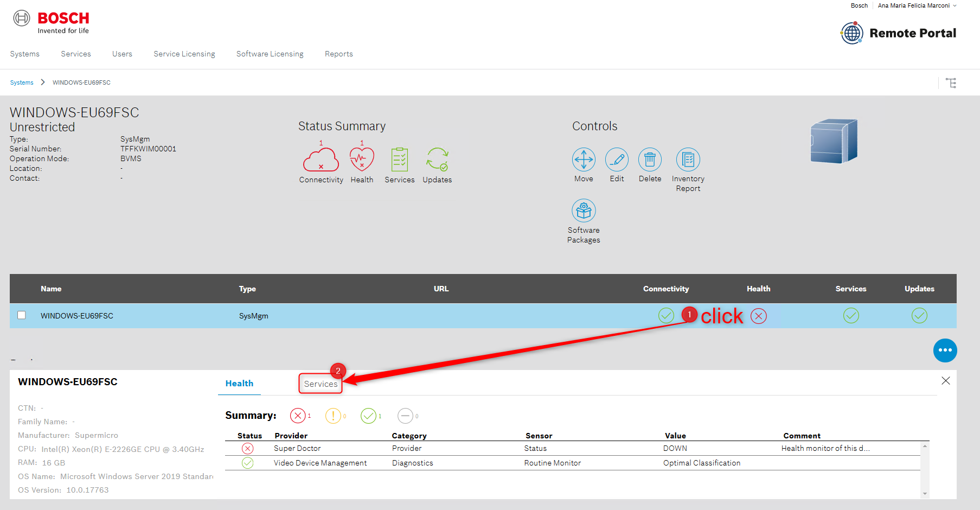
Task: Click the Updates refresh status icon
Action: (437, 160)
